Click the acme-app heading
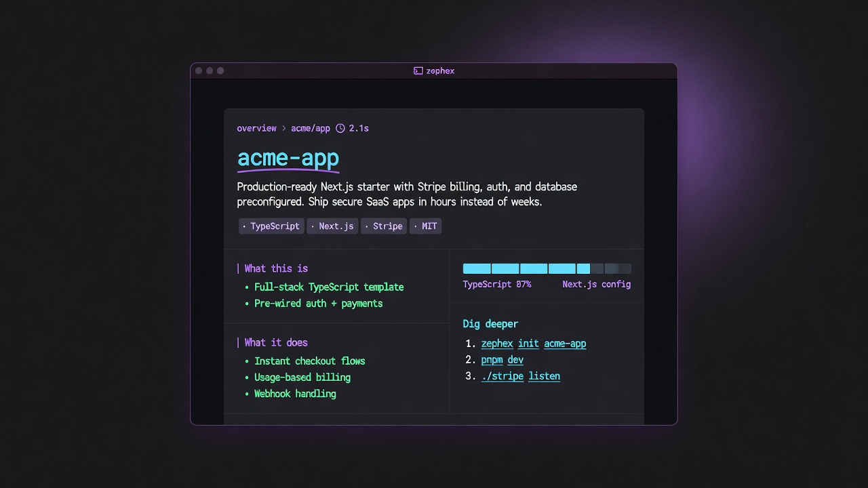 [288, 159]
